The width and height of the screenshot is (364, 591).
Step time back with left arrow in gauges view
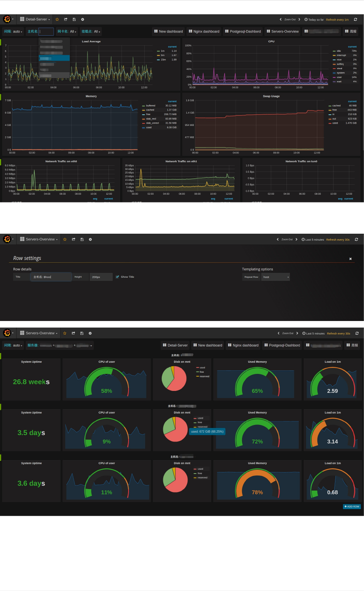278,333
